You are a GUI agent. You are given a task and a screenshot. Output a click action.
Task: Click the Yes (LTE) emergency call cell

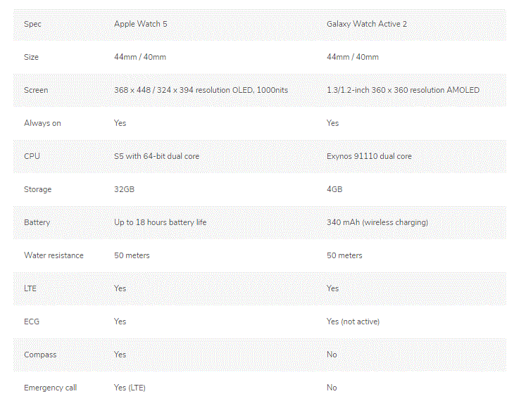130,388
